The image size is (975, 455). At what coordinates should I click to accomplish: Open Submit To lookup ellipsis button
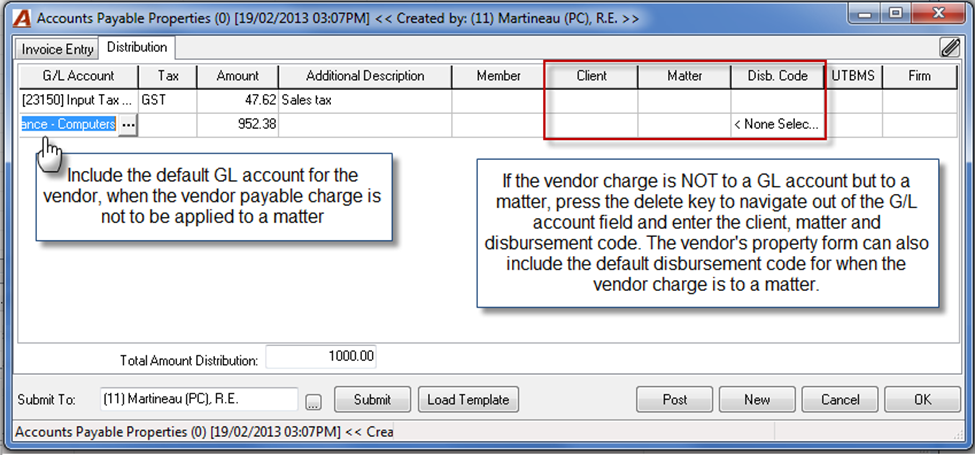point(313,402)
